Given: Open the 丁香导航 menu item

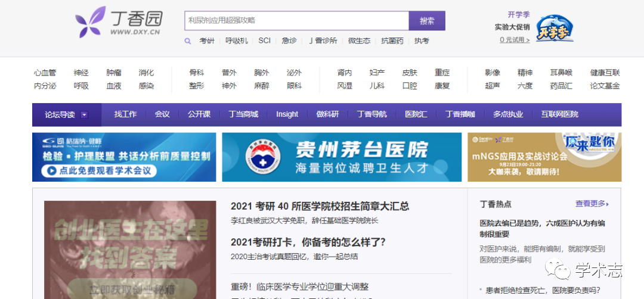Looking at the screenshot, I should [x=372, y=114].
